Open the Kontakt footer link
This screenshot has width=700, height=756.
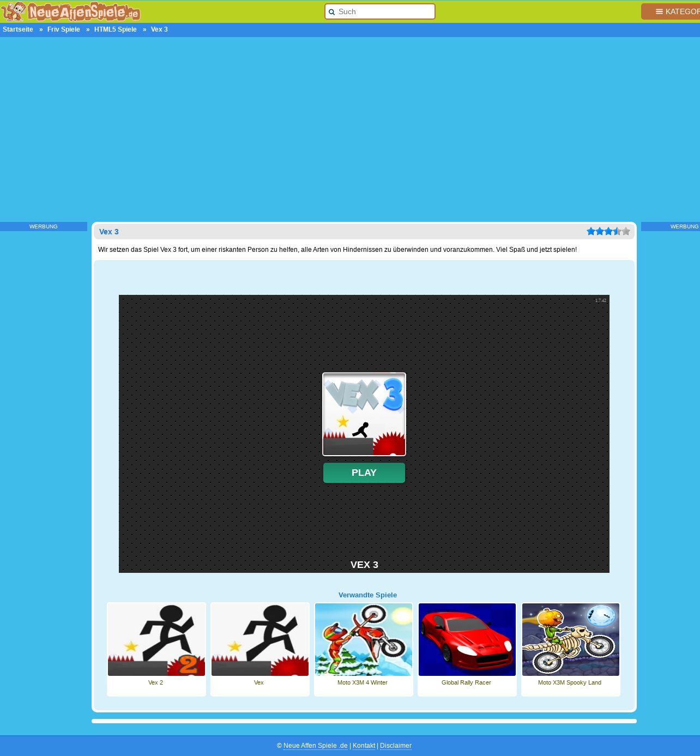(364, 746)
